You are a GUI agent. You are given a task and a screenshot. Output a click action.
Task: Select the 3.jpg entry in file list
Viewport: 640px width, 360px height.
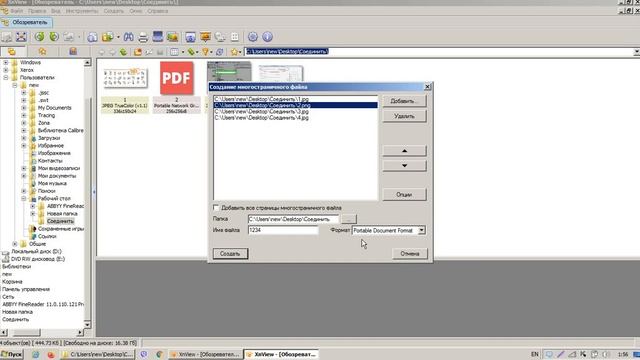click(x=295, y=111)
